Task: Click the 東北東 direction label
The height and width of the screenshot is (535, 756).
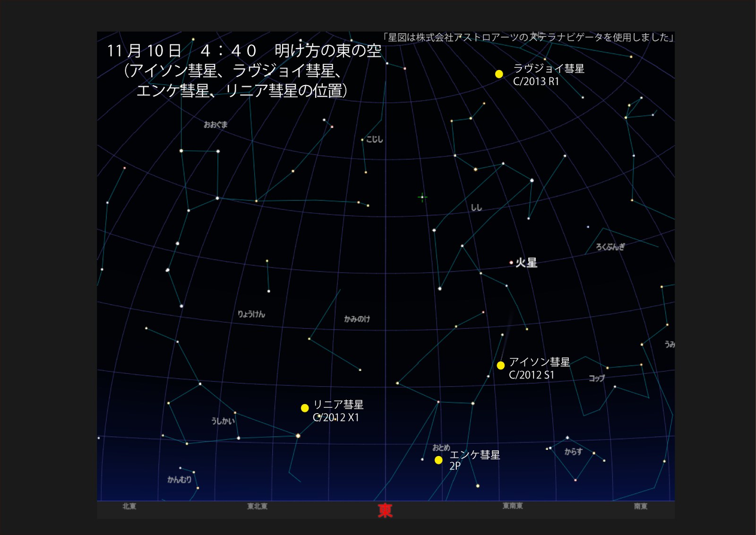Action: tap(258, 506)
